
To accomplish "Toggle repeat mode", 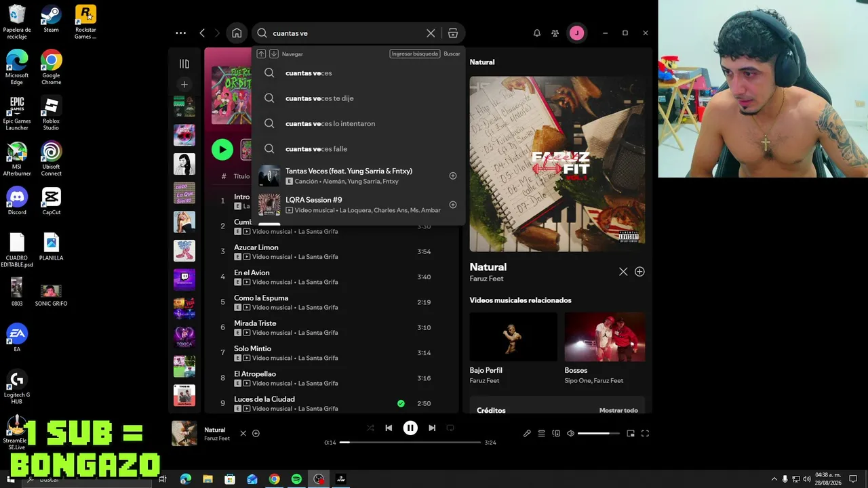I will pos(450,428).
